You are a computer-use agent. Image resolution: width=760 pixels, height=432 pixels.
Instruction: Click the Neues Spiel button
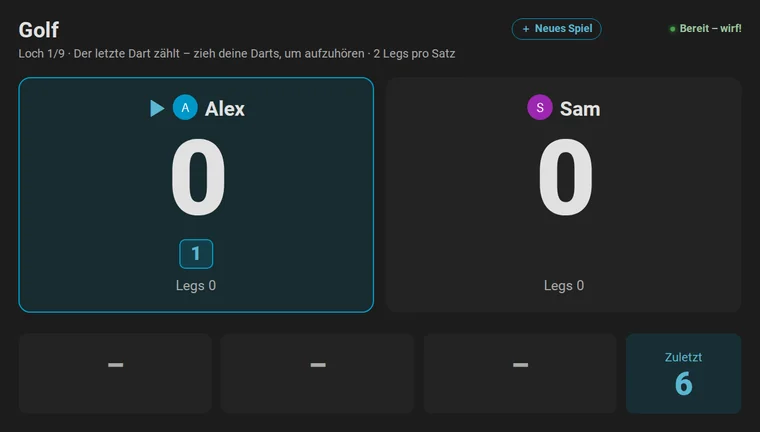556,29
